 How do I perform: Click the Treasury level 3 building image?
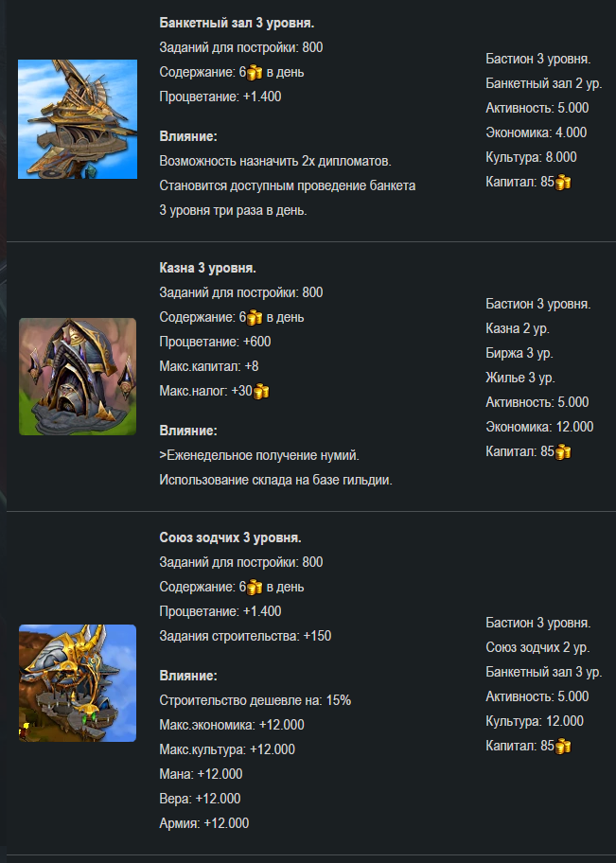point(78,377)
